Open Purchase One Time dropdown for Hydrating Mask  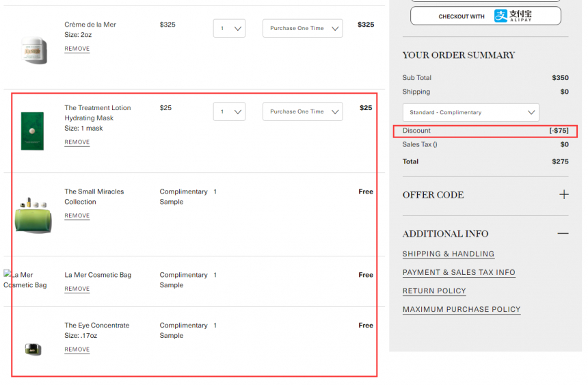tap(303, 111)
